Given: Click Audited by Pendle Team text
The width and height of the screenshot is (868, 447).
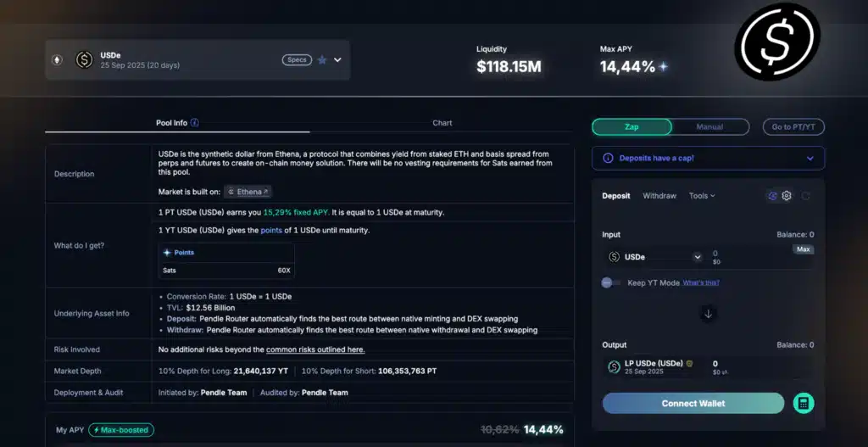Looking at the screenshot, I should click(304, 393).
